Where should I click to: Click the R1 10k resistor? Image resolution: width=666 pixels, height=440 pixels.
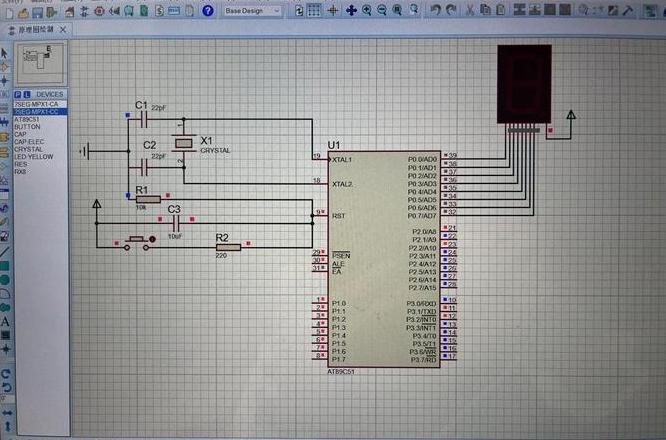pyautogui.click(x=148, y=199)
